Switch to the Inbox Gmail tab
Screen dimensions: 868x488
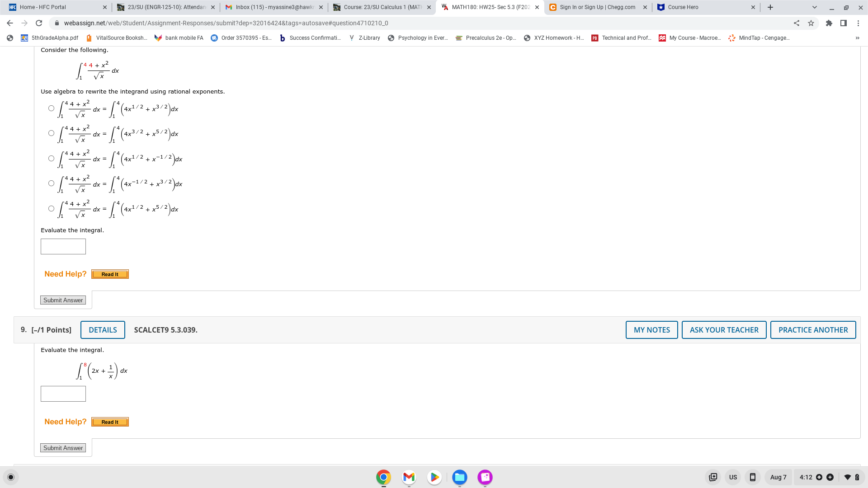pos(271,7)
